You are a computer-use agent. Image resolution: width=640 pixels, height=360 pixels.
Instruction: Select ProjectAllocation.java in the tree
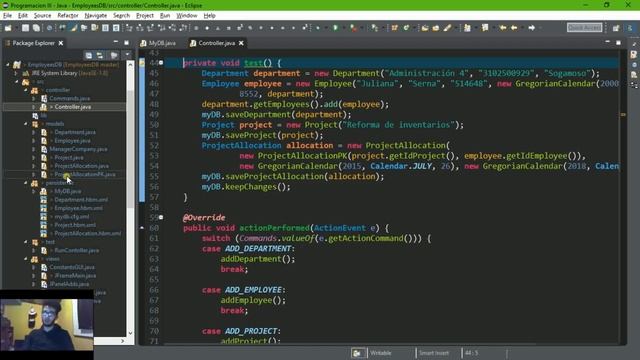click(81, 166)
